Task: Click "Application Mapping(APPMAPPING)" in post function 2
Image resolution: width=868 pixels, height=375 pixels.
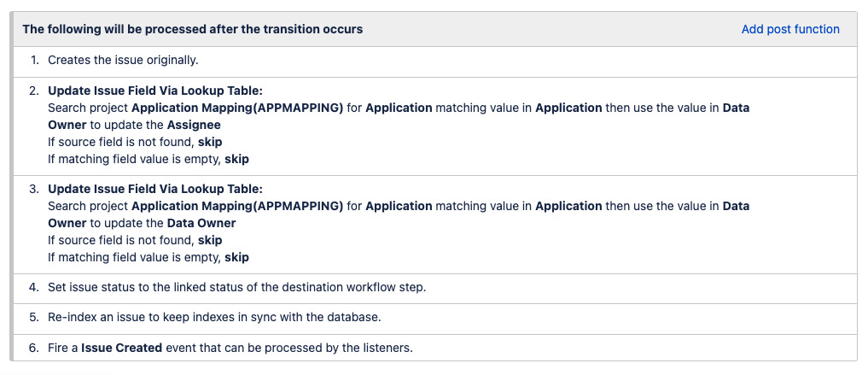Action: pos(237,108)
